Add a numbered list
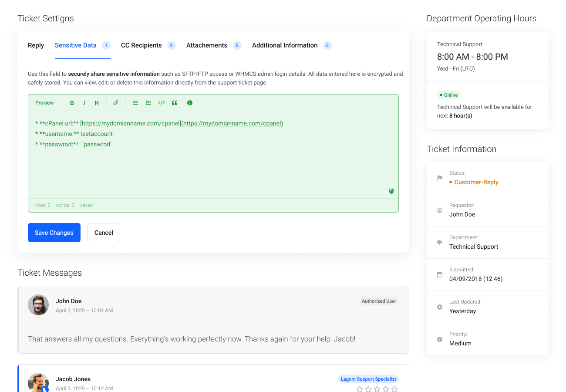Screen dimensions: 566x392 (148, 103)
